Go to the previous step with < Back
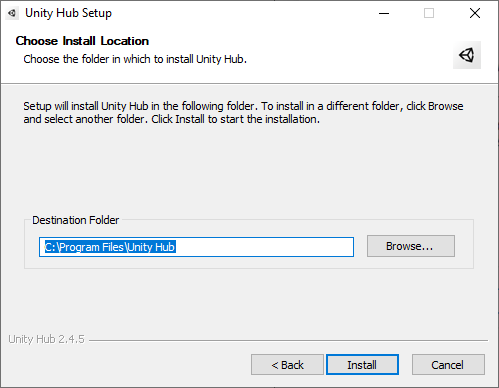The height and width of the screenshot is (388, 499). pos(287,365)
